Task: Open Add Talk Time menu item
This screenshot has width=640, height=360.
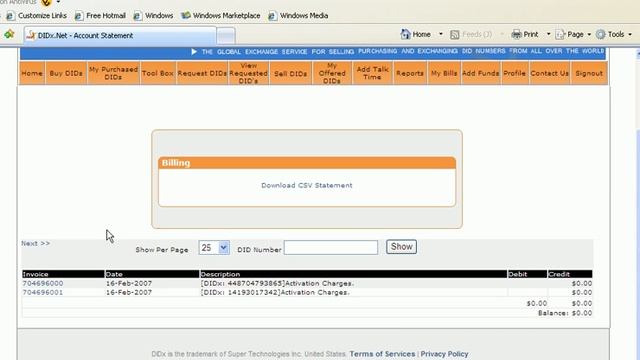Action: pyautogui.click(x=373, y=73)
